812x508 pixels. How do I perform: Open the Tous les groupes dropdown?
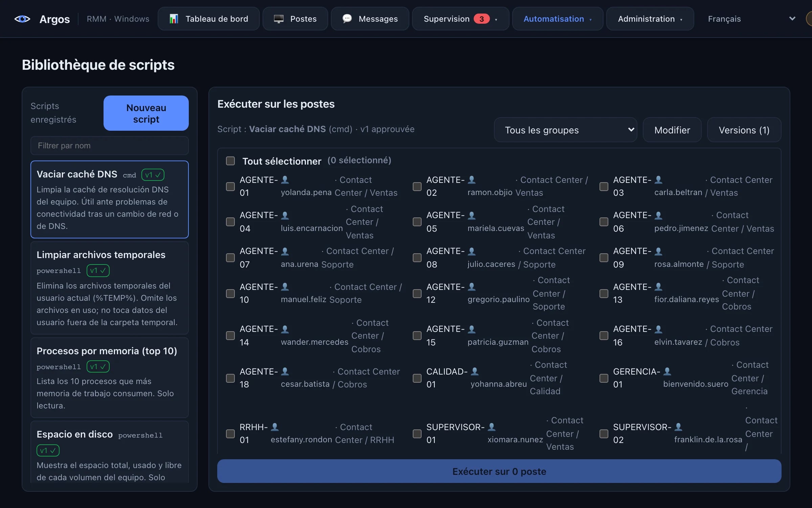coord(565,130)
